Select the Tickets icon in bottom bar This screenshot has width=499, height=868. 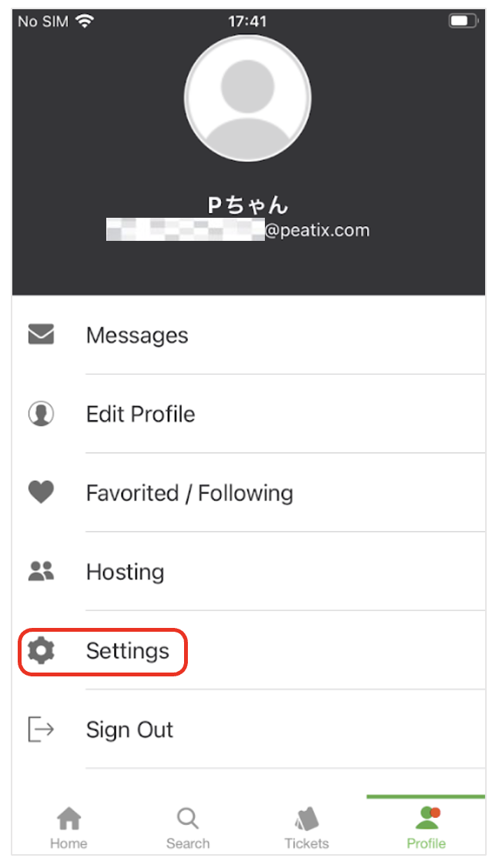tap(306, 820)
